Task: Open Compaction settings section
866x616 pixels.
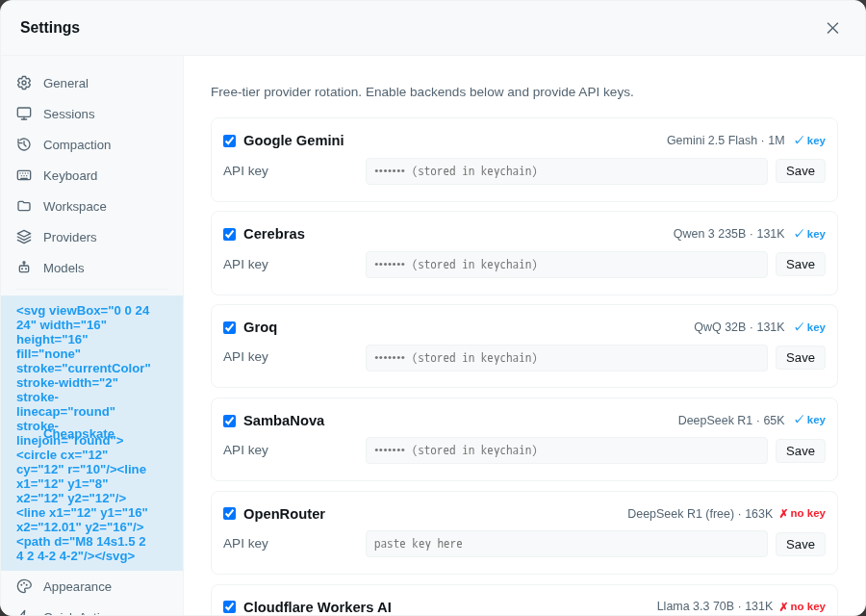Action: [x=91, y=144]
